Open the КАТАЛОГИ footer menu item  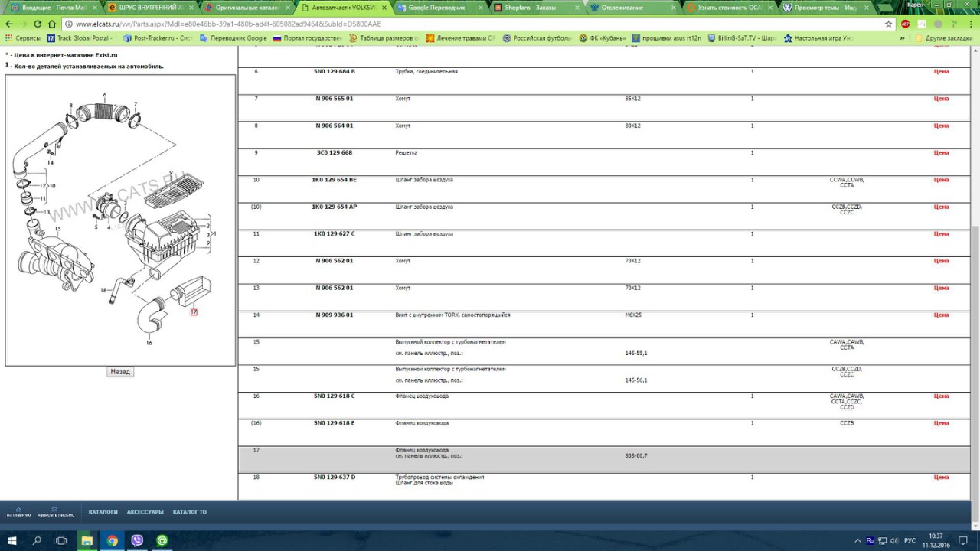[x=103, y=512]
